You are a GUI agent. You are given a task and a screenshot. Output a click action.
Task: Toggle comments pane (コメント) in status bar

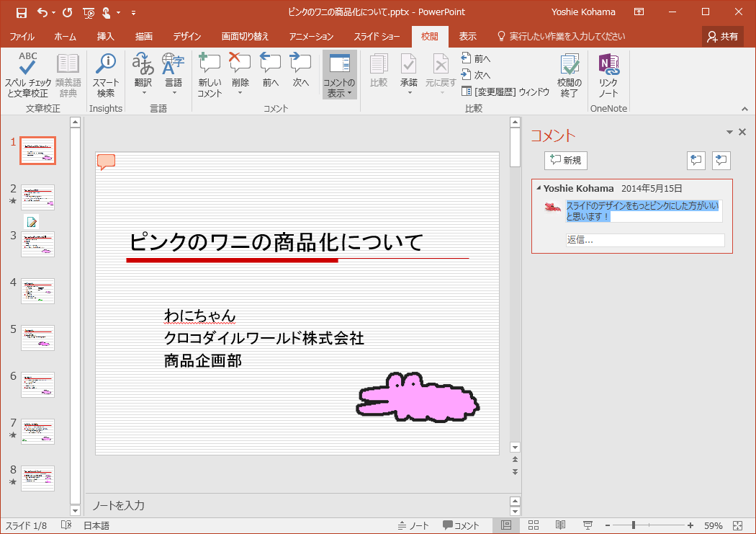461,526
